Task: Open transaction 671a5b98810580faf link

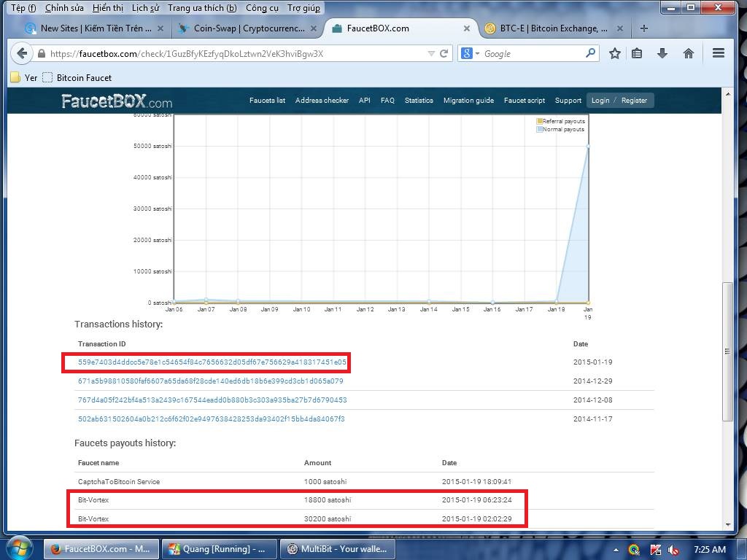Action: point(211,381)
